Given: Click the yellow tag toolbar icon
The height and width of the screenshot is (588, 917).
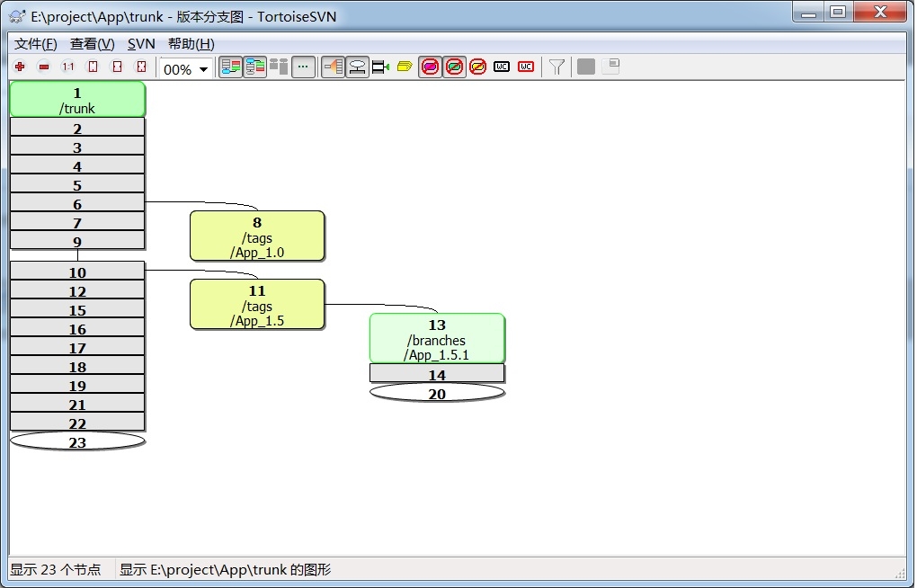Looking at the screenshot, I should pos(405,67).
